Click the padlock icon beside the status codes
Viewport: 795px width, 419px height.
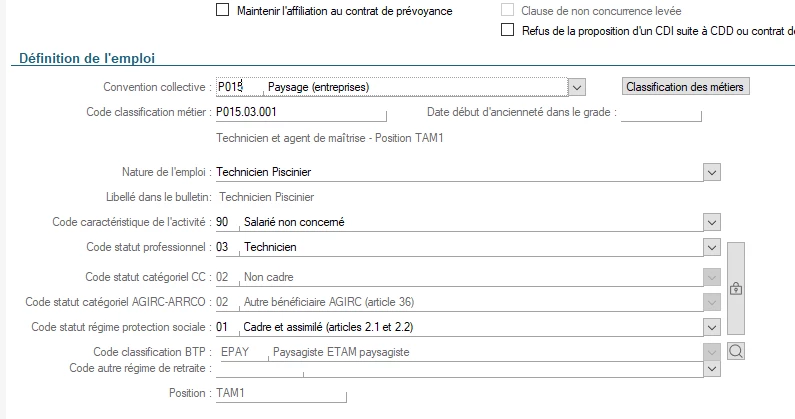(x=736, y=288)
